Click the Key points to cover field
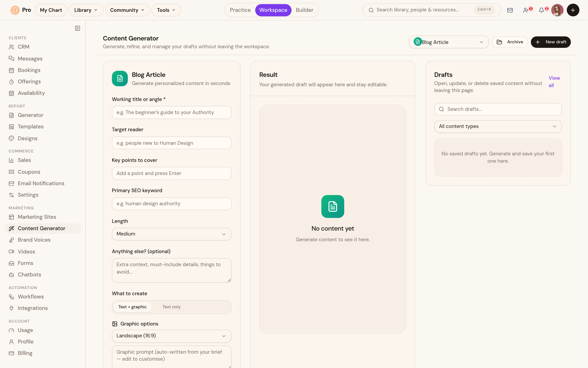 click(x=171, y=173)
